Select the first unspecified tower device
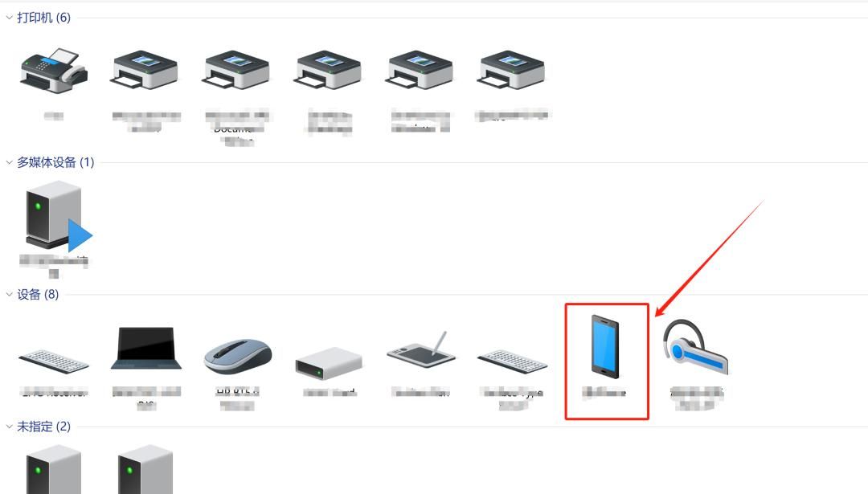Screen dimensions: 868x494 point(54,470)
